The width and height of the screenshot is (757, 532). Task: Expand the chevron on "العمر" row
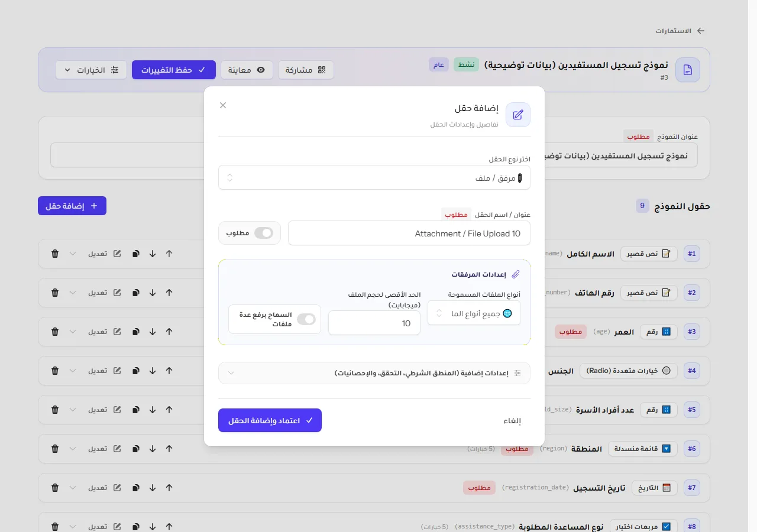pos(73,332)
